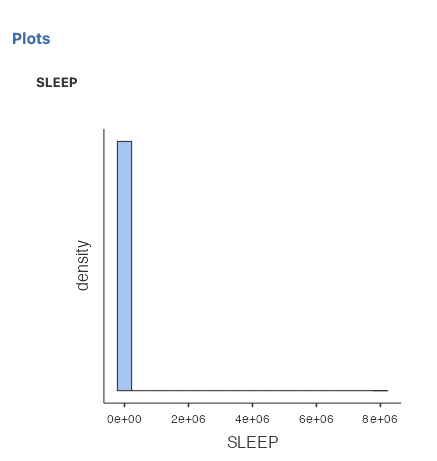Click the 6e+06 axis tick label
This screenshot has width=437, height=461.
pos(316,419)
